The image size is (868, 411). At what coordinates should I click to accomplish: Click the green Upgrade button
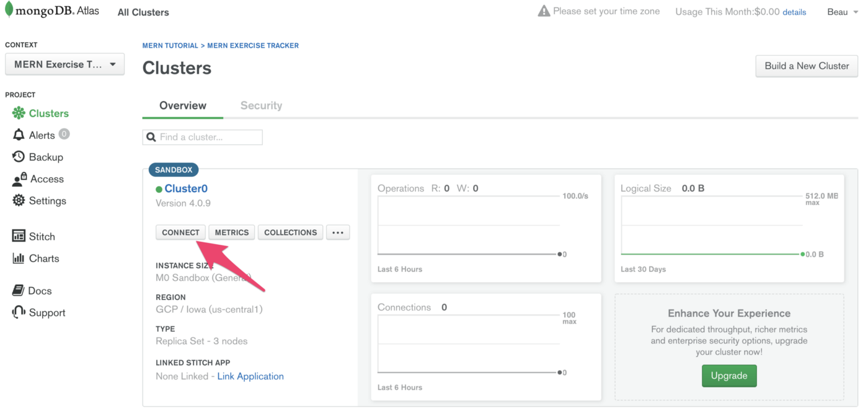pos(729,376)
